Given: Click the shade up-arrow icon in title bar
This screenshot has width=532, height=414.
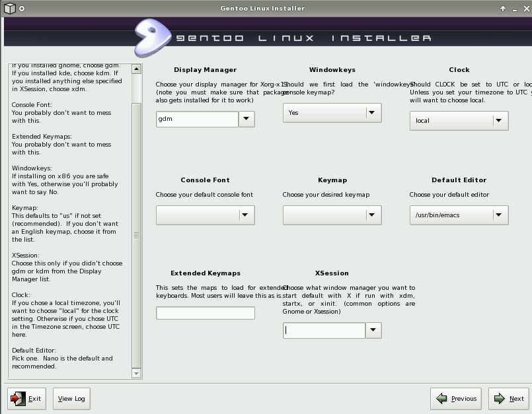Looking at the screenshot, I should tap(503, 9).
